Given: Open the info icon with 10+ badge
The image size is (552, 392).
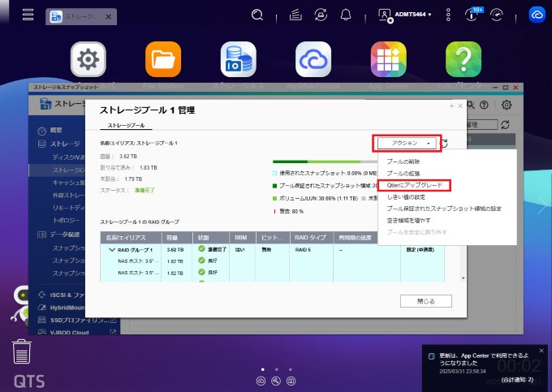Looking at the screenshot, I should pyautogui.click(x=473, y=15).
